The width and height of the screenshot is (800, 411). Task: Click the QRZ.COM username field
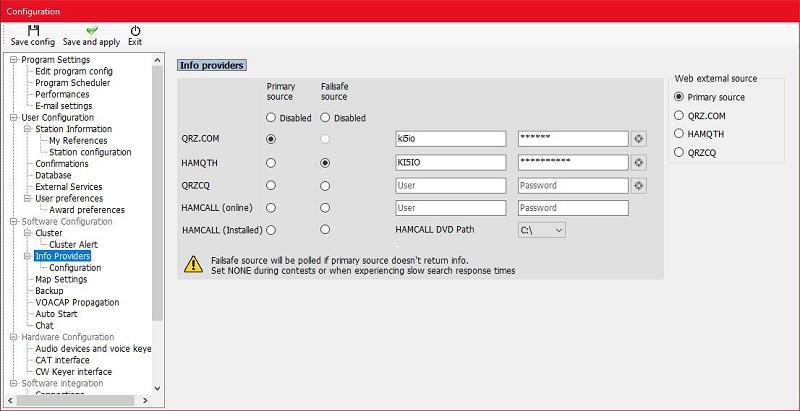(451, 139)
